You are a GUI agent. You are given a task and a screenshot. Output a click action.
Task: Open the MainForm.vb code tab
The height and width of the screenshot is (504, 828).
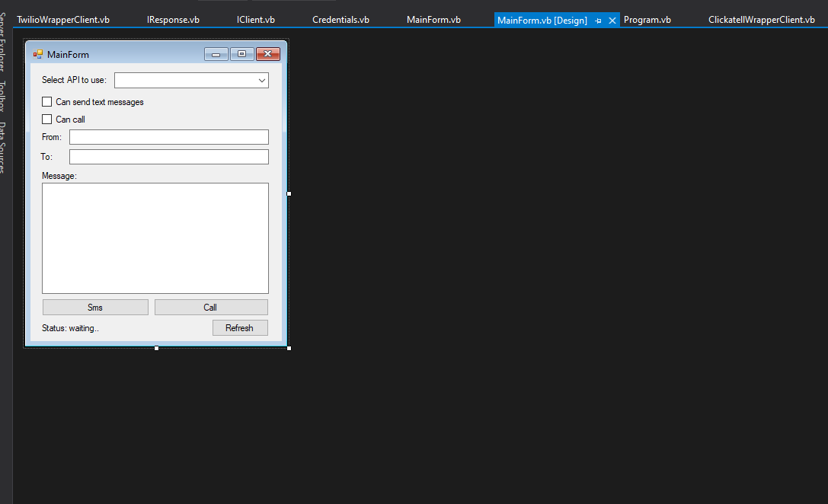point(433,20)
